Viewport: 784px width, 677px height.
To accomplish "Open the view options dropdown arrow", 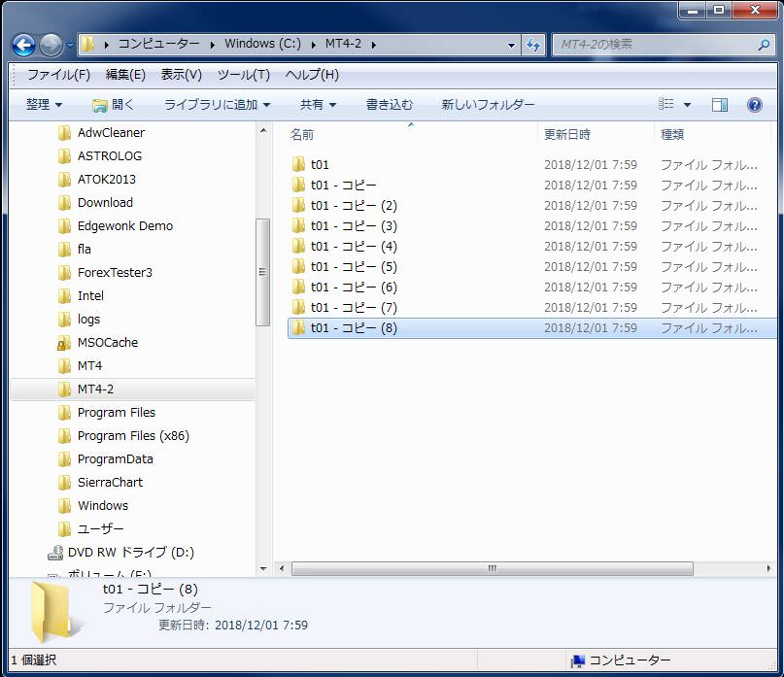I will click(x=687, y=105).
